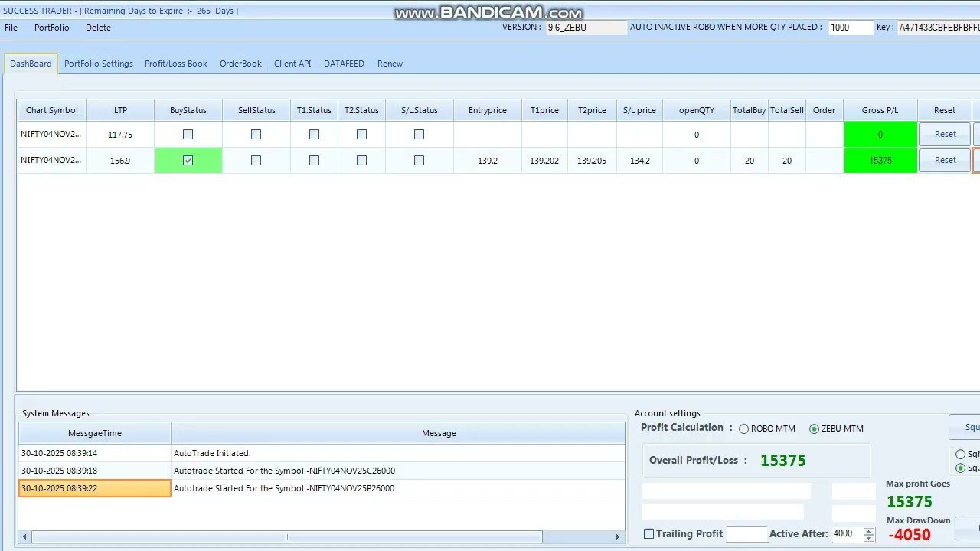Select the ZEBU MTM radio button
Viewport: 980px width, 551px height.
click(x=814, y=429)
